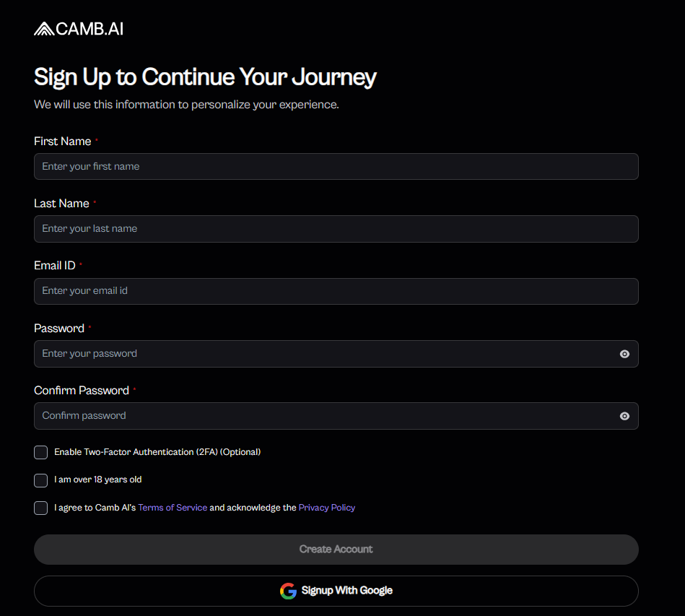Show password using the Password eye icon

(624, 354)
